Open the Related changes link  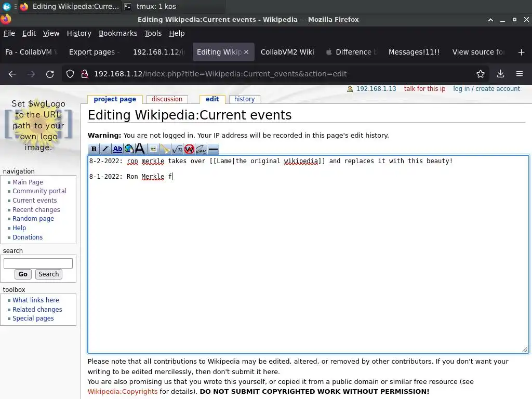(x=37, y=310)
